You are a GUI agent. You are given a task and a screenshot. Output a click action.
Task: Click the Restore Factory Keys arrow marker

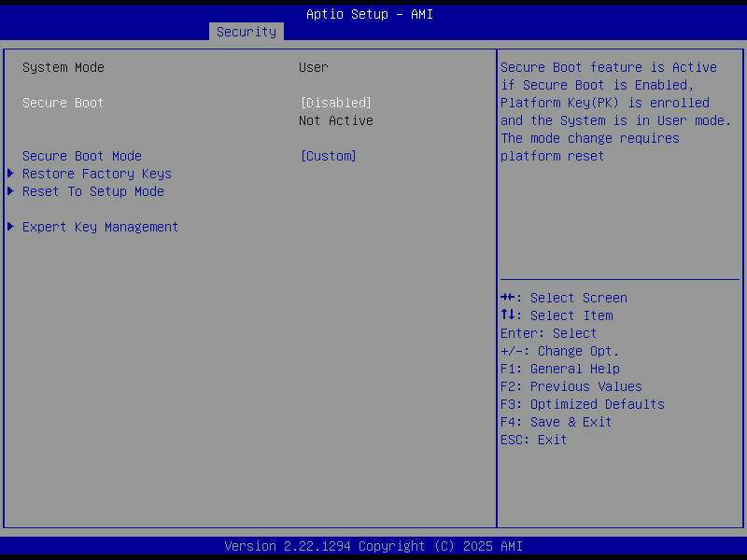coord(9,174)
